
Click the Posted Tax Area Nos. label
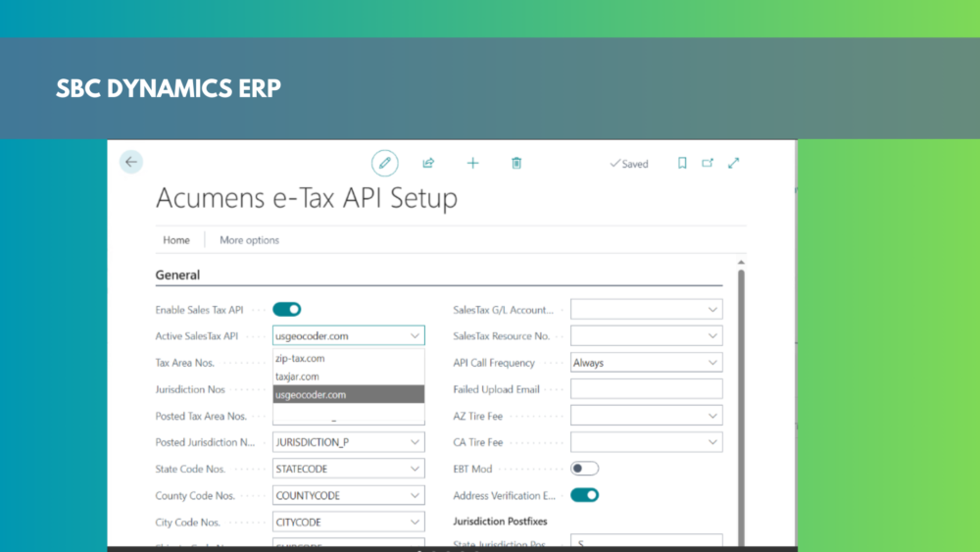click(201, 416)
